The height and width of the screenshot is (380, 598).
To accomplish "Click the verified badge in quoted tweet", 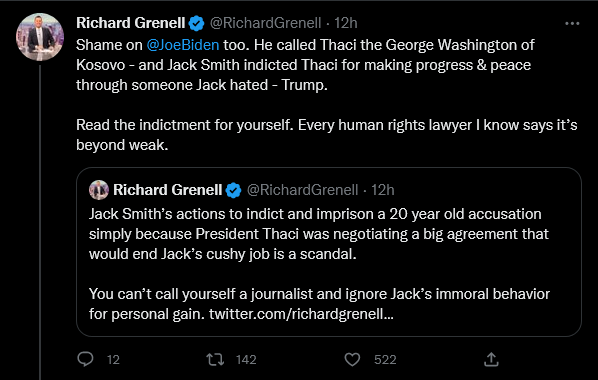I will point(233,190).
